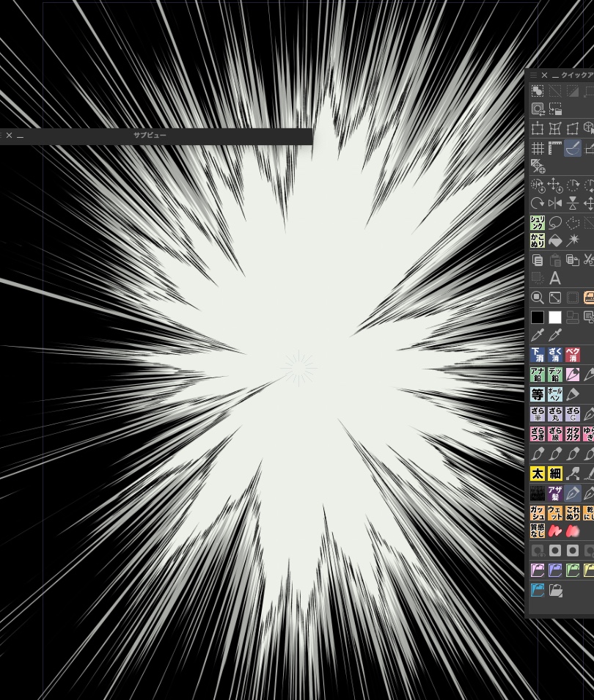
Task: Select the mesh transformation icon
Action: (x=555, y=129)
